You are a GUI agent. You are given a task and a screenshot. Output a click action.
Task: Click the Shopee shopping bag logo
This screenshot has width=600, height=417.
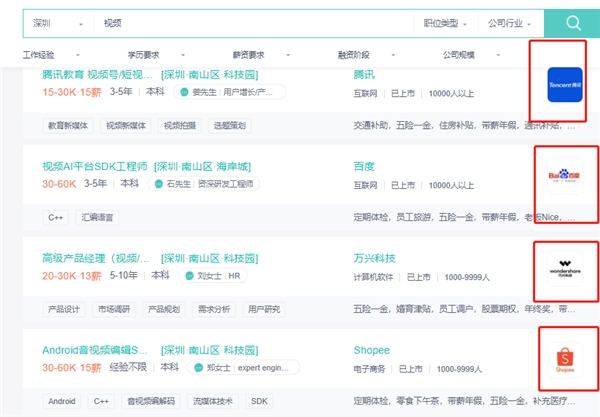click(x=565, y=360)
